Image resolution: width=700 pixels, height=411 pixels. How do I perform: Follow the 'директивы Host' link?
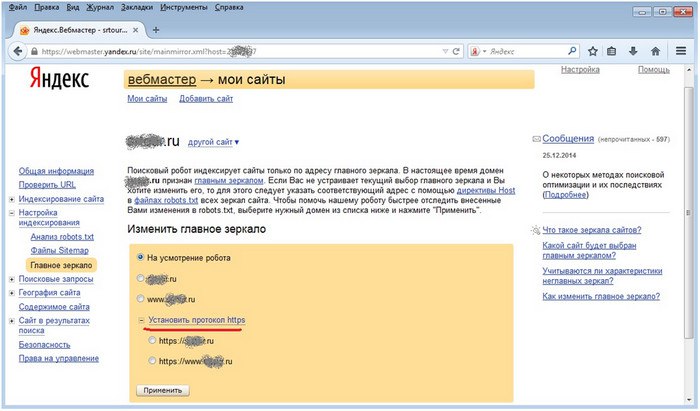(486, 191)
